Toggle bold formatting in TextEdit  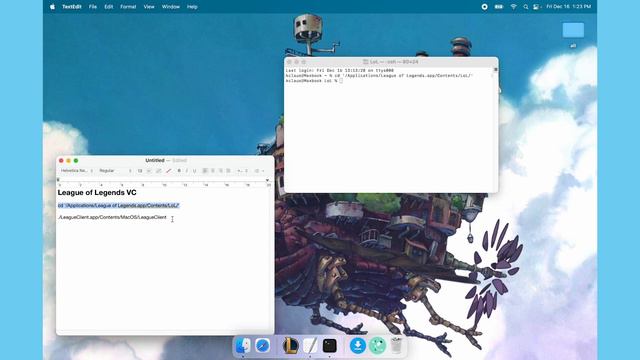coord(179,171)
